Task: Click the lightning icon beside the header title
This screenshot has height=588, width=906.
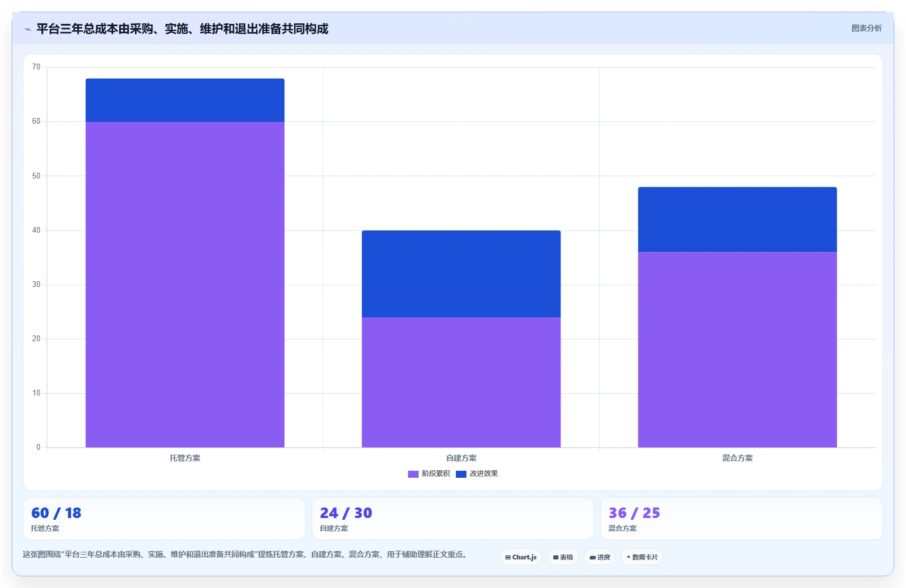Action: point(27,29)
